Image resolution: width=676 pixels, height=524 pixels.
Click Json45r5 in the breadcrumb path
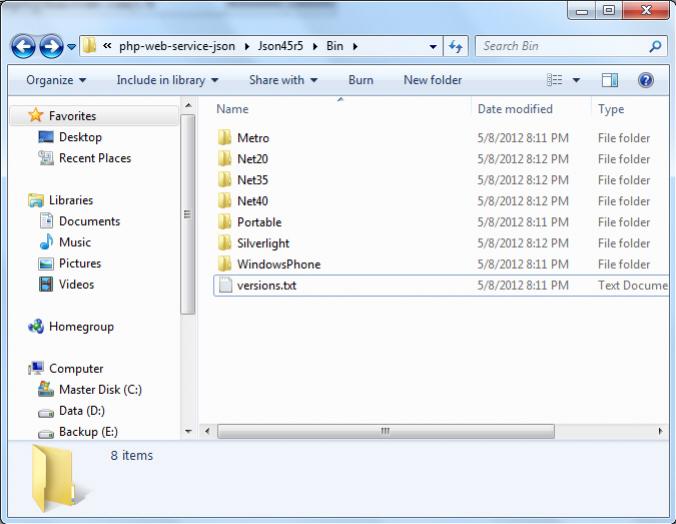(x=285, y=46)
